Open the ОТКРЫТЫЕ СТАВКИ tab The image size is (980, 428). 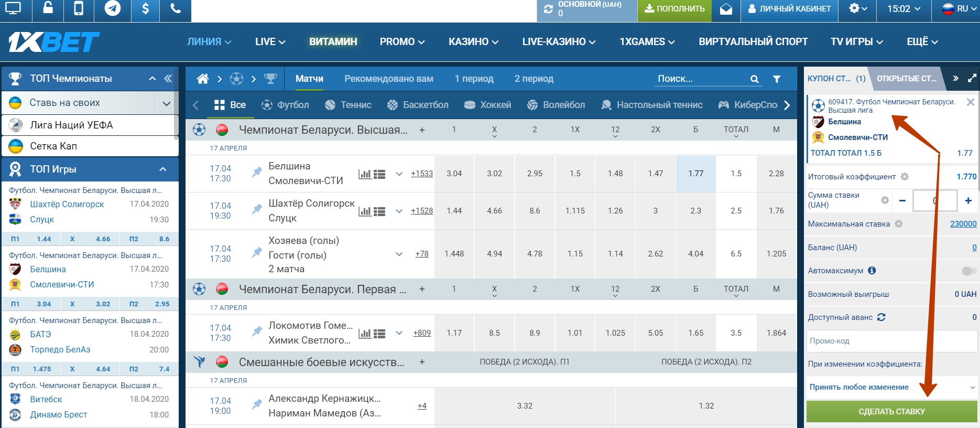[907, 79]
